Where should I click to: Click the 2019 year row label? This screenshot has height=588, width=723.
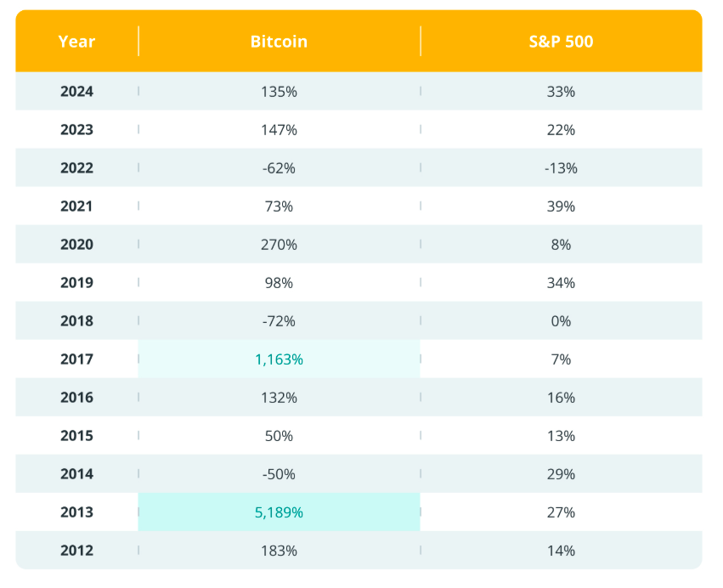coord(76,283)
